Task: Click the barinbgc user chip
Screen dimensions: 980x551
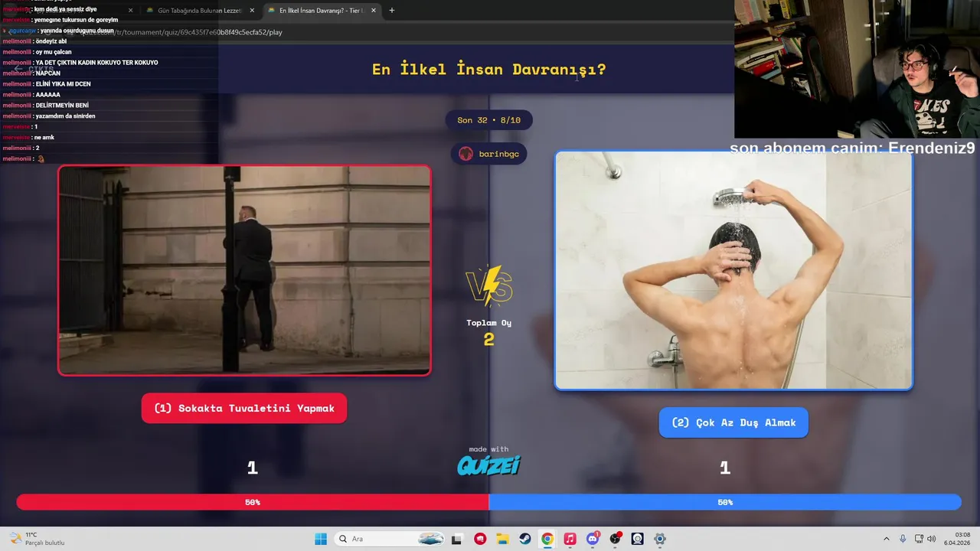Action: tap(488, 154)
